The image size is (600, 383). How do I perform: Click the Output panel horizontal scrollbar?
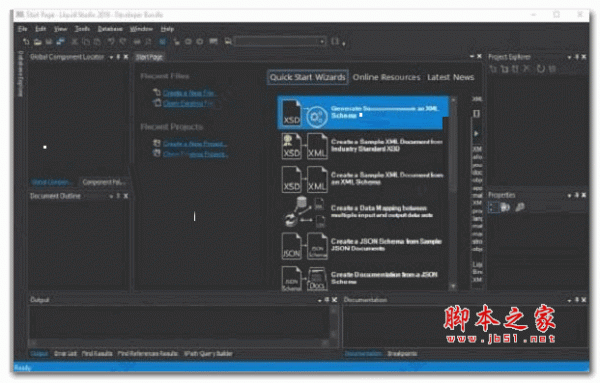coord(180,343)
